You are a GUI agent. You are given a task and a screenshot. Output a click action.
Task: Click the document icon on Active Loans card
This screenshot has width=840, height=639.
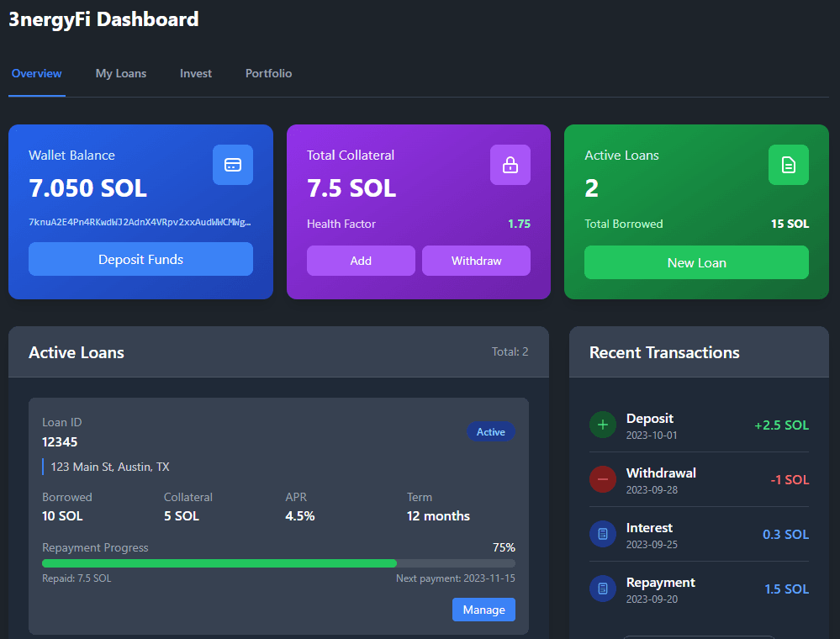[x=788, y=165]
